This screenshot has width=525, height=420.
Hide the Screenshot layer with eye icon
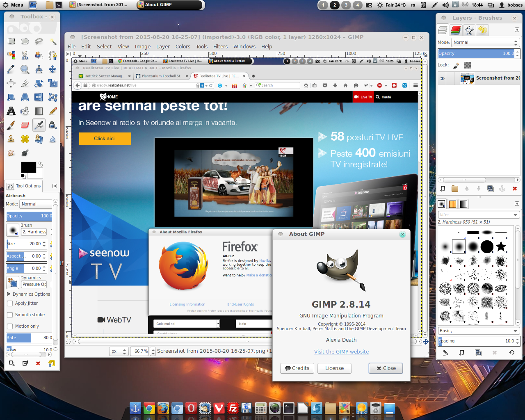442,78
